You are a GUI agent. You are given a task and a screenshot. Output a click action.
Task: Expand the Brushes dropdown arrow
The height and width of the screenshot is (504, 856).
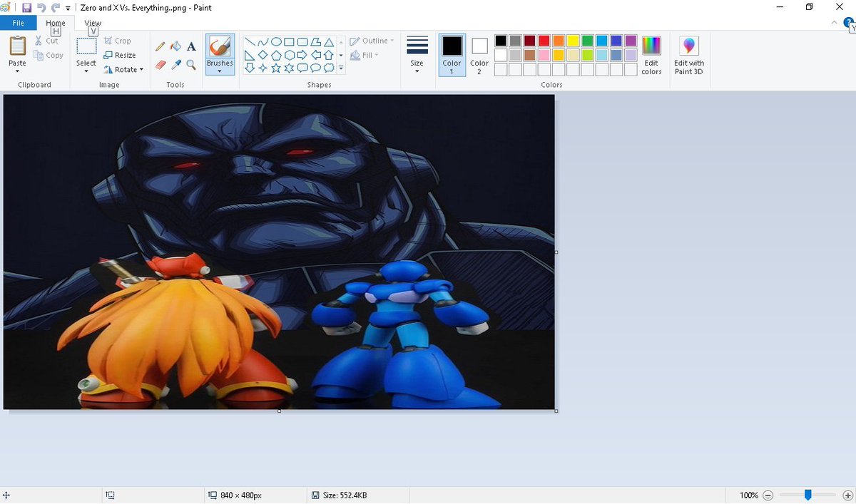[220, 71]
